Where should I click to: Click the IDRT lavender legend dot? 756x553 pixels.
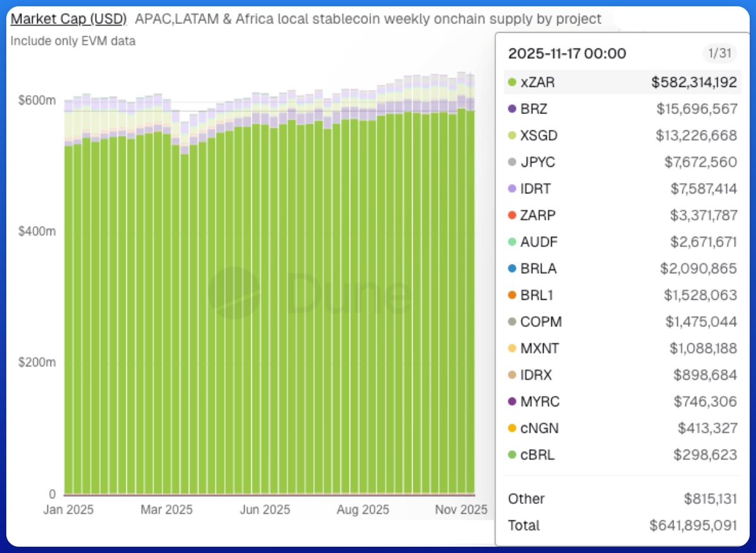[x=512, y=188]
